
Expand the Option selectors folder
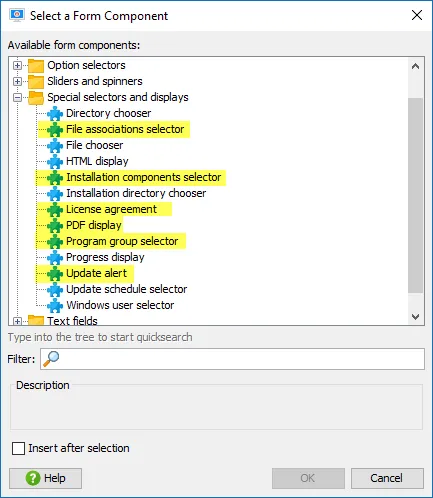pyautogui.click(x=17, y=65)
